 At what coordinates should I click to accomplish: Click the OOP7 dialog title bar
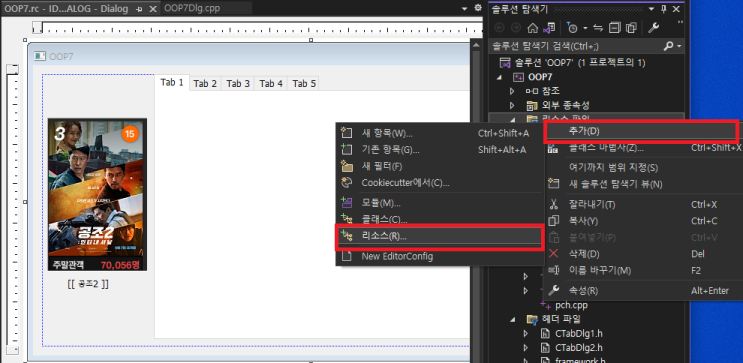pos(250,56)
